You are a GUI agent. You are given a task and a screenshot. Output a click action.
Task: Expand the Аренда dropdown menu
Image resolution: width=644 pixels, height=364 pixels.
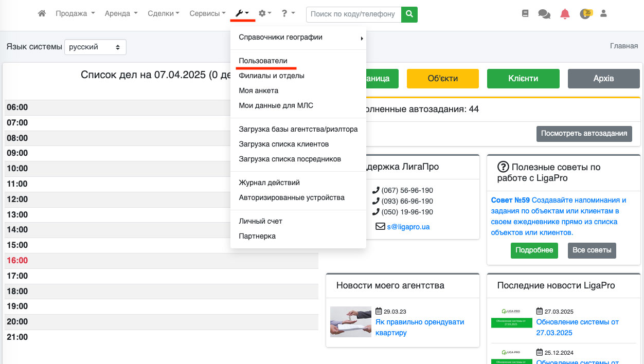pos(121,14)
